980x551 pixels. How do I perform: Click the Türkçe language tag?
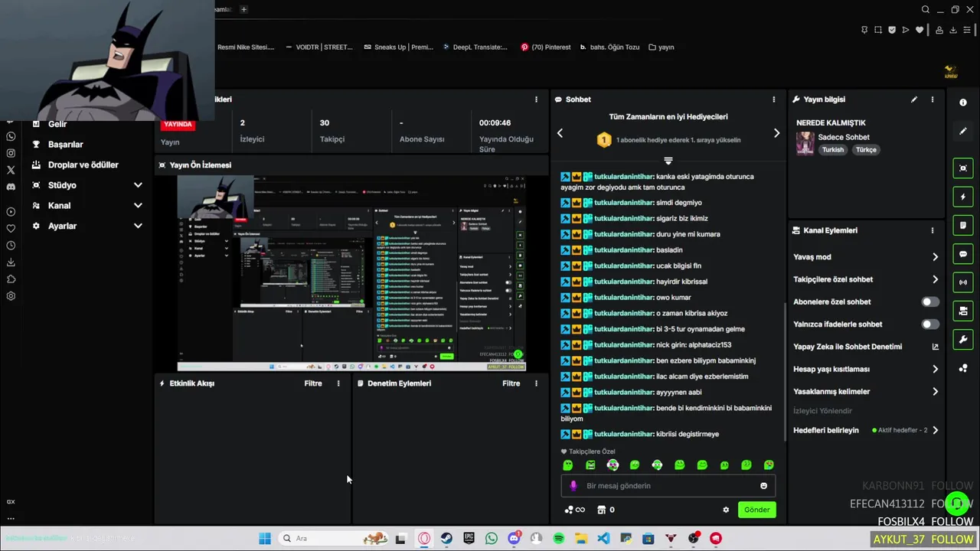pos(866,150)
